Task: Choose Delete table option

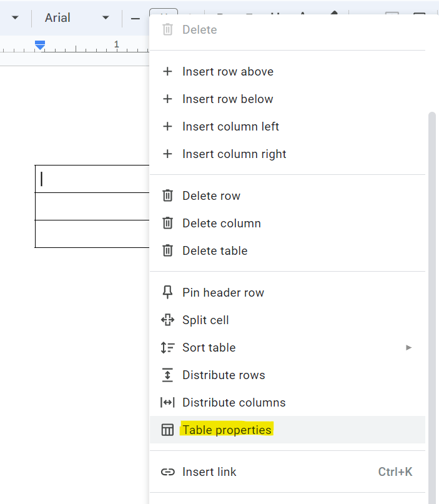Action: pos(215,251)
